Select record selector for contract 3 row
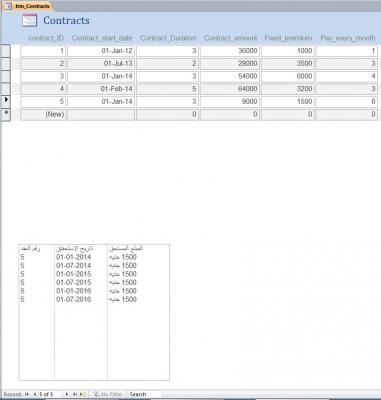 click(x=6, y=76)
